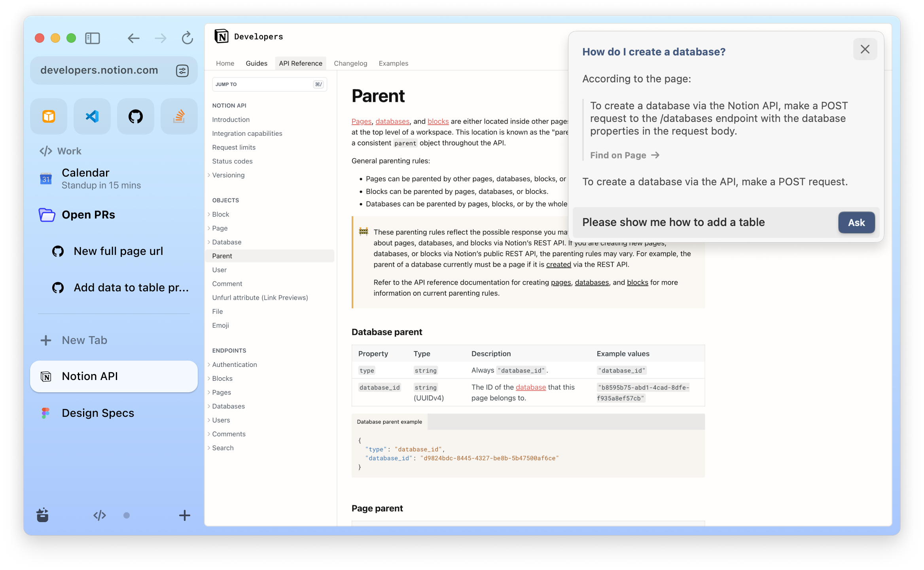Open the Visual Studio Code pinned tab
This screenshot has height=570, width=924.
click(92, 116)
